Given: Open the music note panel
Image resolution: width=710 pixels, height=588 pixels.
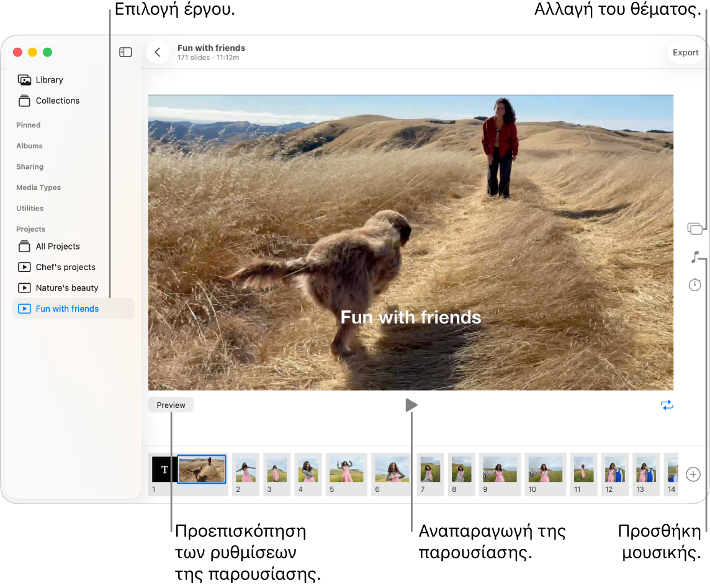Looking at the screenshot, I should [694, 257].
